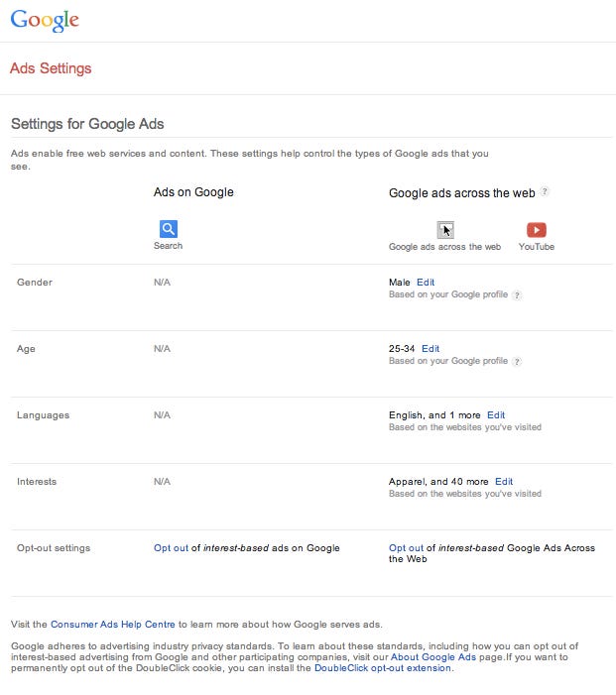The width and height of the screenshot is (616, 695).
Task: Click the Age row label
Action: [26, 349]
